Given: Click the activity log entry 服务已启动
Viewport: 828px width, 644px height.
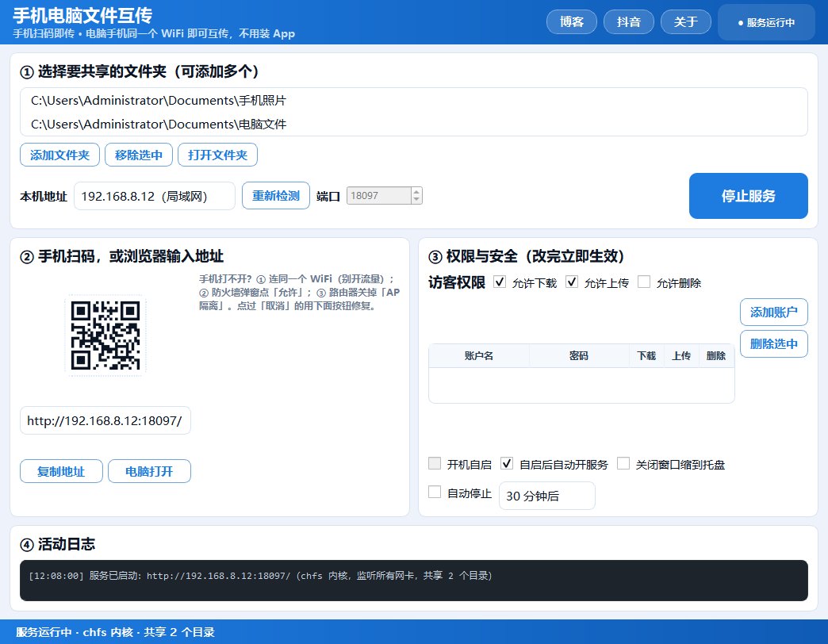Looking at the screenshot, I should coord(260,575).
